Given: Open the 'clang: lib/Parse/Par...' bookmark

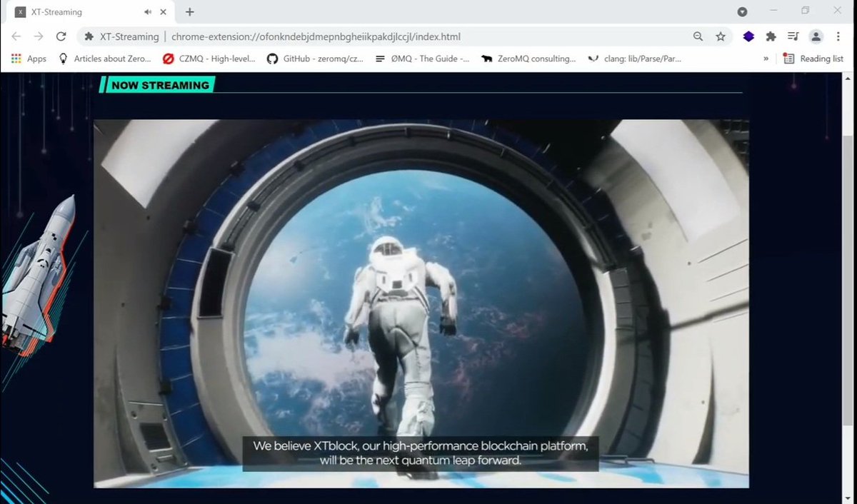Looking at the screenshot, I should 634,59.
